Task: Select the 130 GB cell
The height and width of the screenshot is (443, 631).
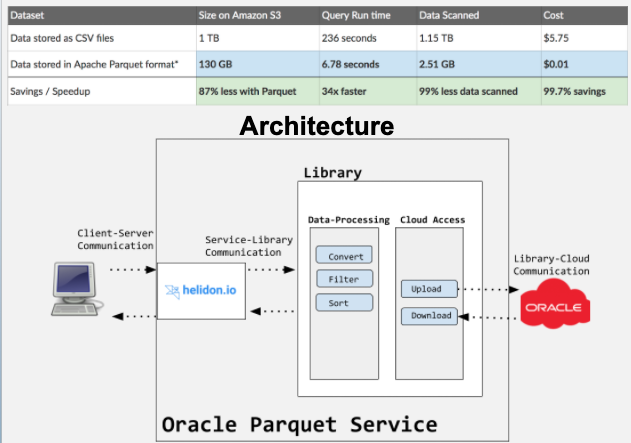Action: pos(258,64)
